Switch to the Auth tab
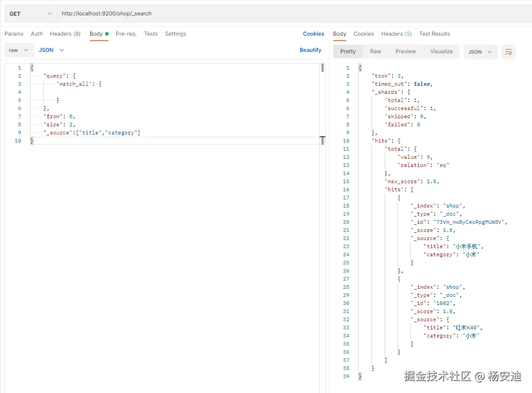Screen dimensions: 532x393 coord(37,34)
